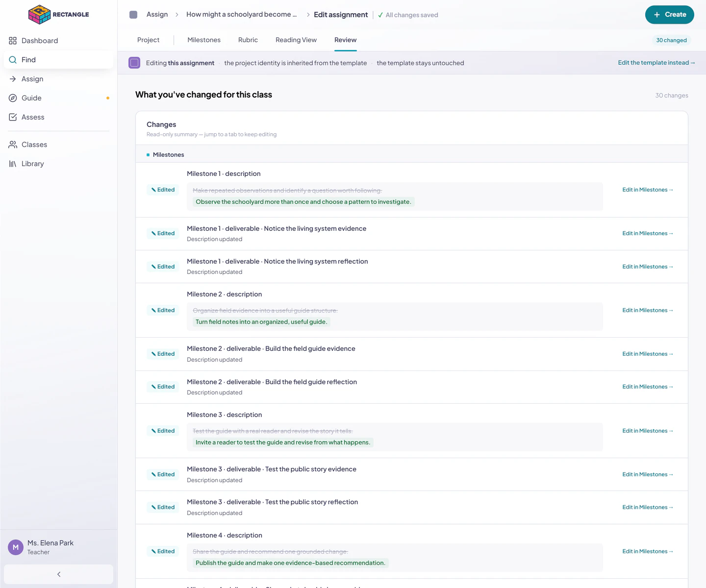Select the Review tab

tap(346, 40)
